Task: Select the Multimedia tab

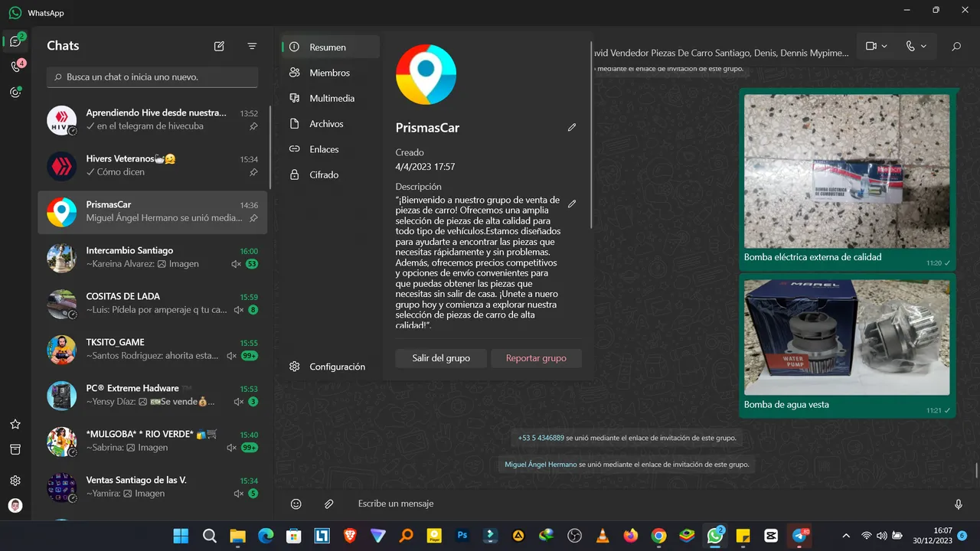Action: coord(331,98)
